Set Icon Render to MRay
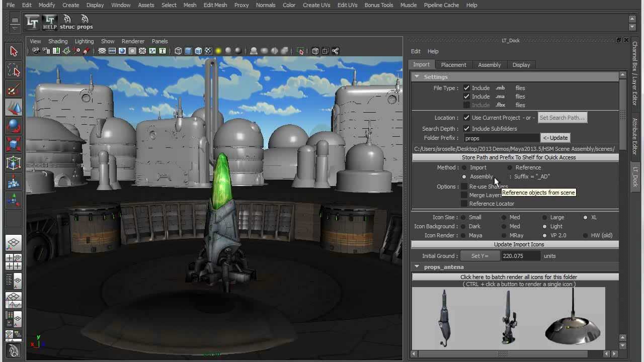The height and width of the screenshot is (362, 644). (504, 235)
